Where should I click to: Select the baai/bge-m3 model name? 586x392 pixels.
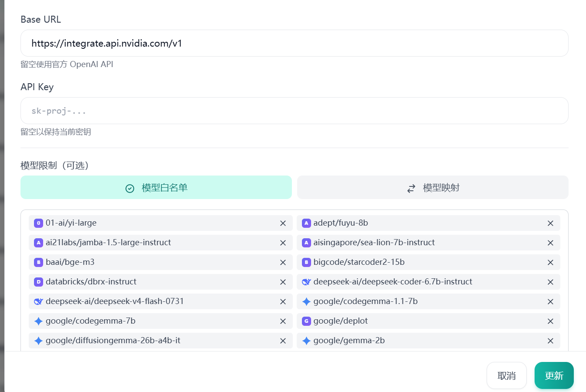(x=70, y=262)
